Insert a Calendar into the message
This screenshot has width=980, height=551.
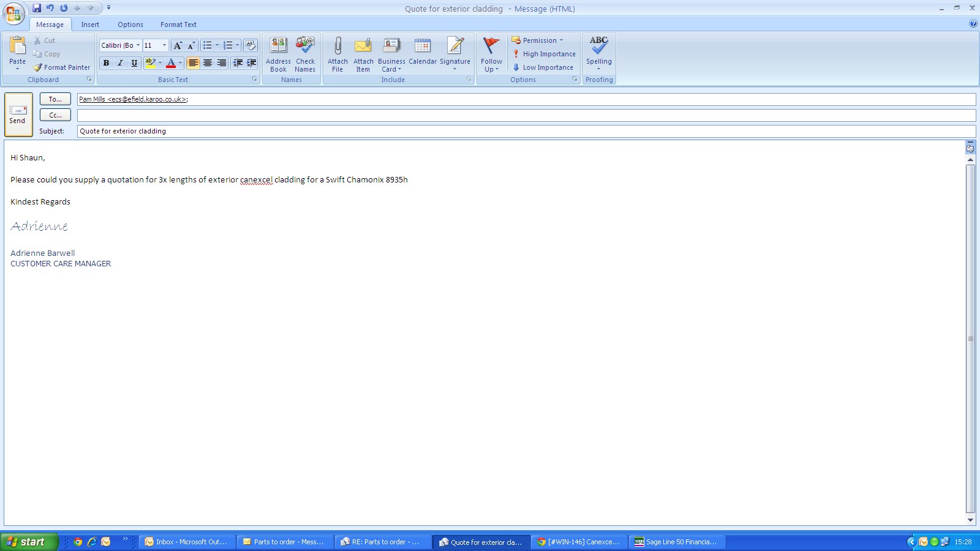(x=423, y=51)
